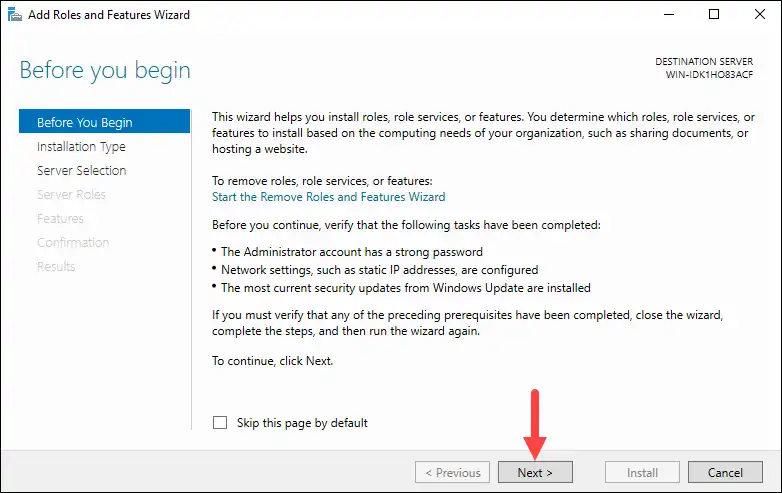Click the Next > button

tap(535, 472)
